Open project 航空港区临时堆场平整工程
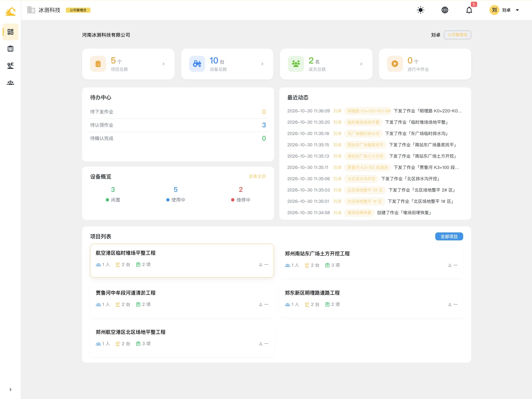Viewport: 532px width, 399px height. (x=182, y=261)
